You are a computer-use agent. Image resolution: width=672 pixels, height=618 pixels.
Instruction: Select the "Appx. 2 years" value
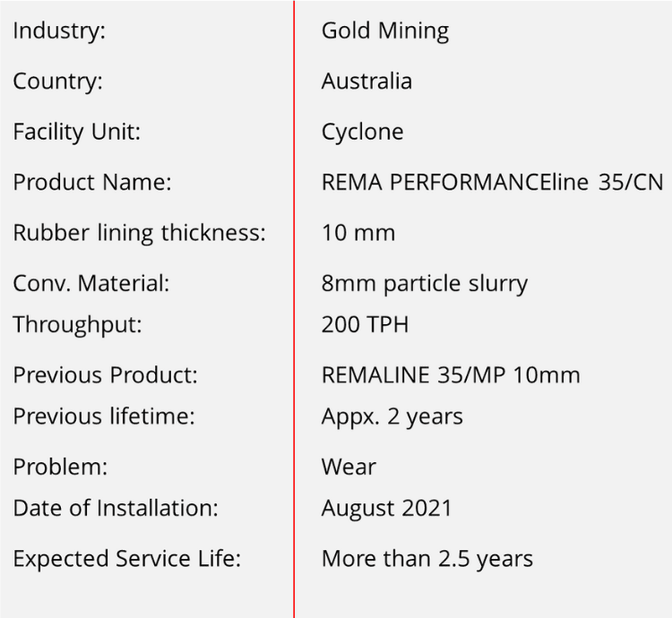392,416
